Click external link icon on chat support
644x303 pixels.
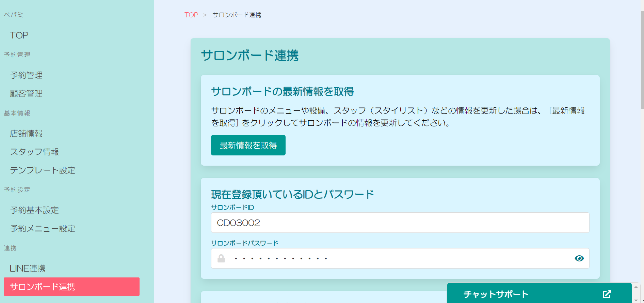[607, 294]
